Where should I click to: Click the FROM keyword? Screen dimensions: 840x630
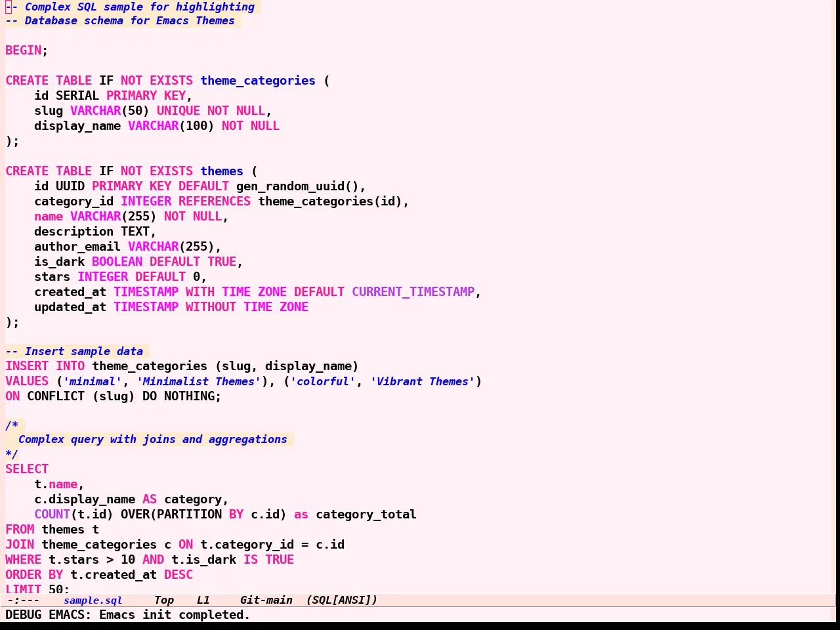(x=20, y=530)
